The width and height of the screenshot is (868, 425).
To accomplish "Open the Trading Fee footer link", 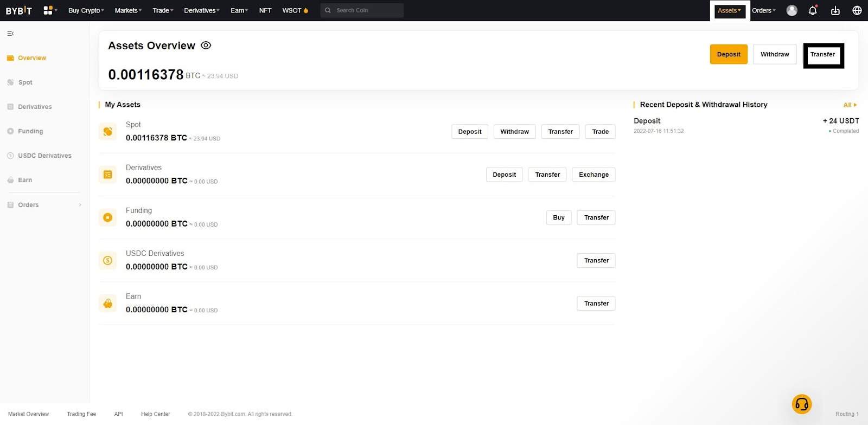I will [81, 414].
